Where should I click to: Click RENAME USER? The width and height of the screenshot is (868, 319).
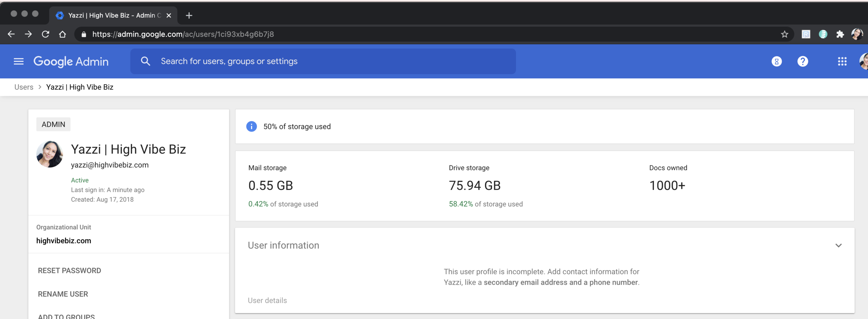point(63,294)
